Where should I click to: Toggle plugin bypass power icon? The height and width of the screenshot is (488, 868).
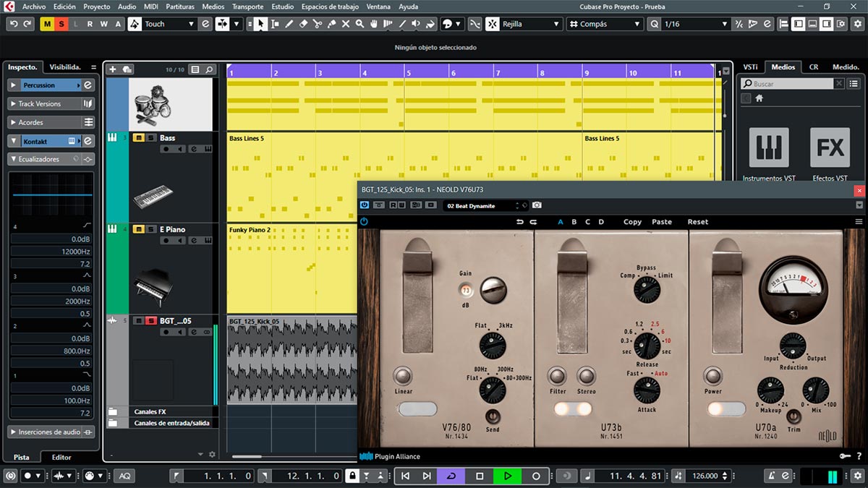pos(364,222)
